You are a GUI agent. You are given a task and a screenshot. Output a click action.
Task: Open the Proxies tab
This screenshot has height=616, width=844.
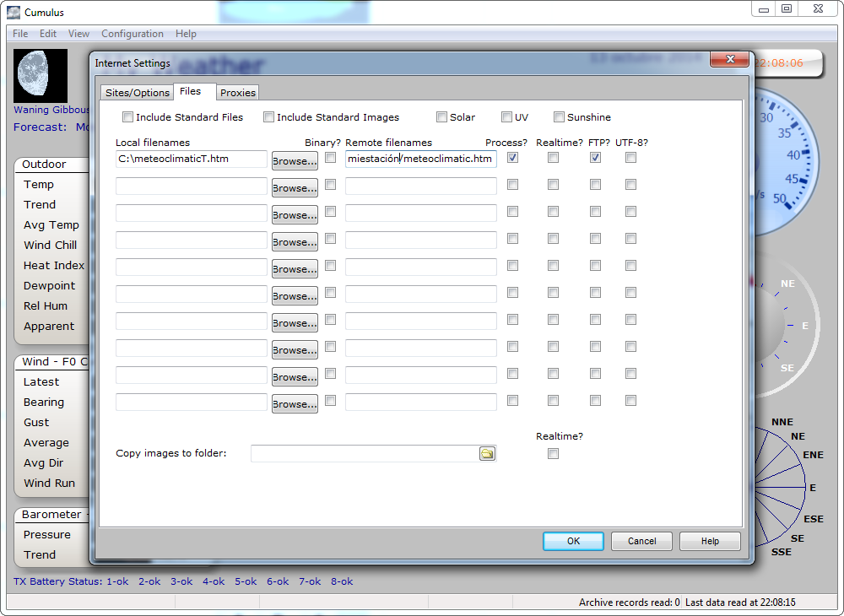[238, 93]
